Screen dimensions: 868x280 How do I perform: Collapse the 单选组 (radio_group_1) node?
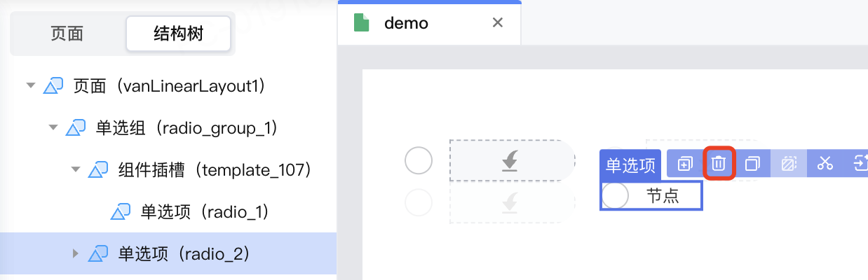(53, 127)
